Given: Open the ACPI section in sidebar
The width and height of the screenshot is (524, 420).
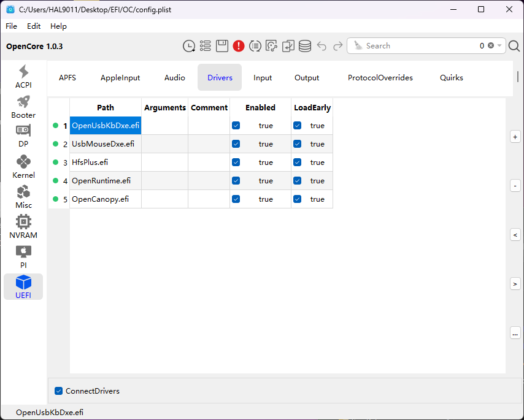Looking at the screenshot, I should click(x=23, y=76).
